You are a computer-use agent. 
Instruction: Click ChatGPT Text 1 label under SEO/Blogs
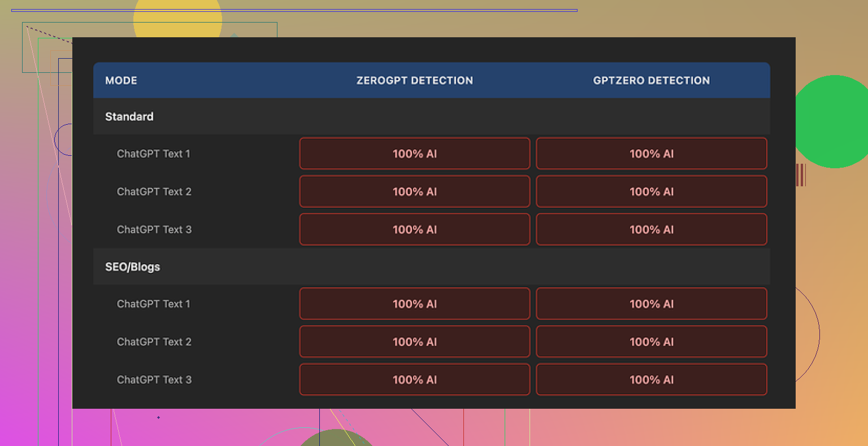click(154, 304)
